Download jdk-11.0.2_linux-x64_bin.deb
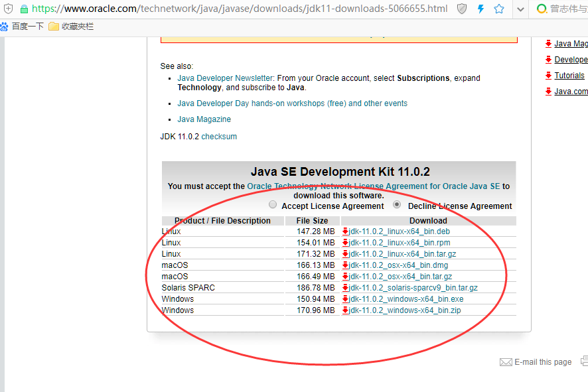The width and height of the screenshot is (588, 392). [x=400, y=231]
